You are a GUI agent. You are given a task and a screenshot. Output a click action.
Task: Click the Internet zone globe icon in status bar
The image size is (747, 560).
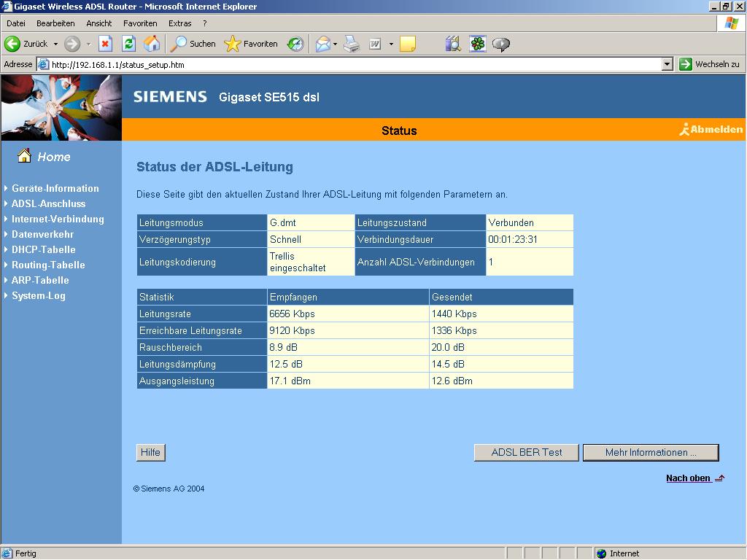pos(602,553)
